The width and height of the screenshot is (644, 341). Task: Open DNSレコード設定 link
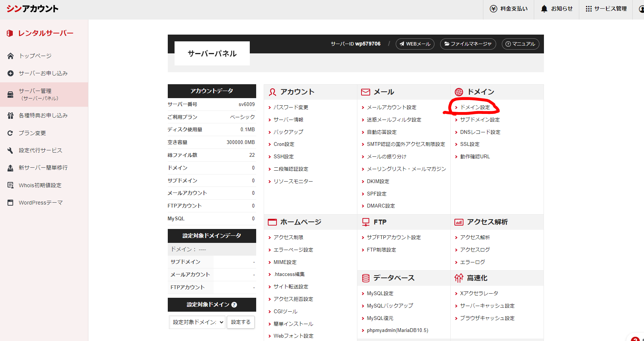point(480,132)
